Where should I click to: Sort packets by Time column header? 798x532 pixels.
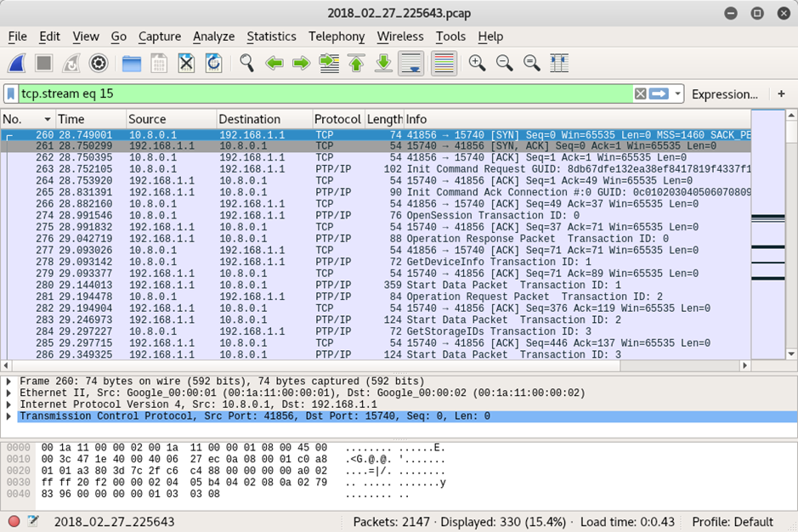point(91,119)
